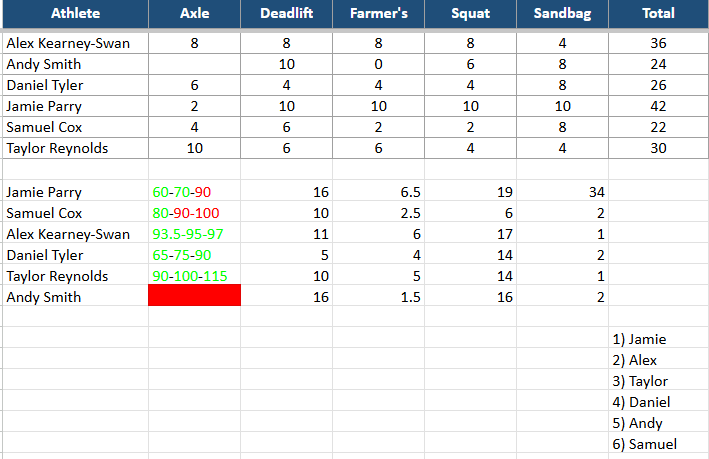The image size is (709, 459).
Task: Select the Sandbag header cell
Action: click(x=562, y=14)
